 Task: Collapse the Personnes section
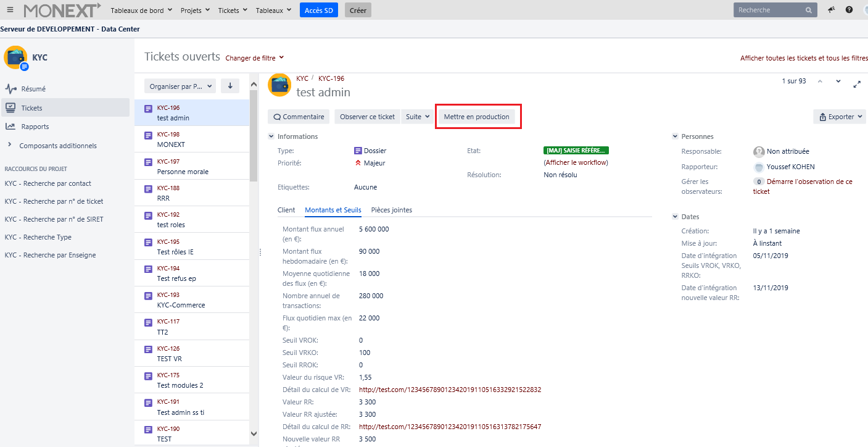[x=675, y=136]
